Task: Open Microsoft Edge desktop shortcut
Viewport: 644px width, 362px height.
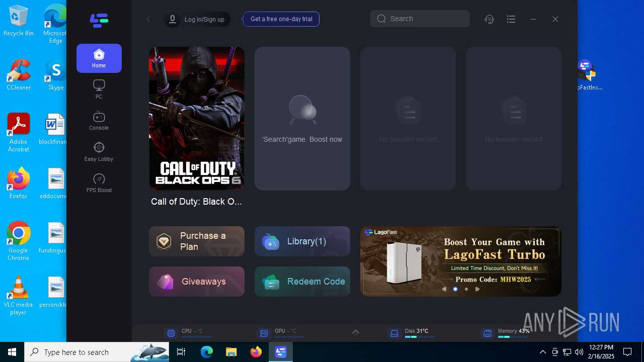Action: click(x=55, y=24)
